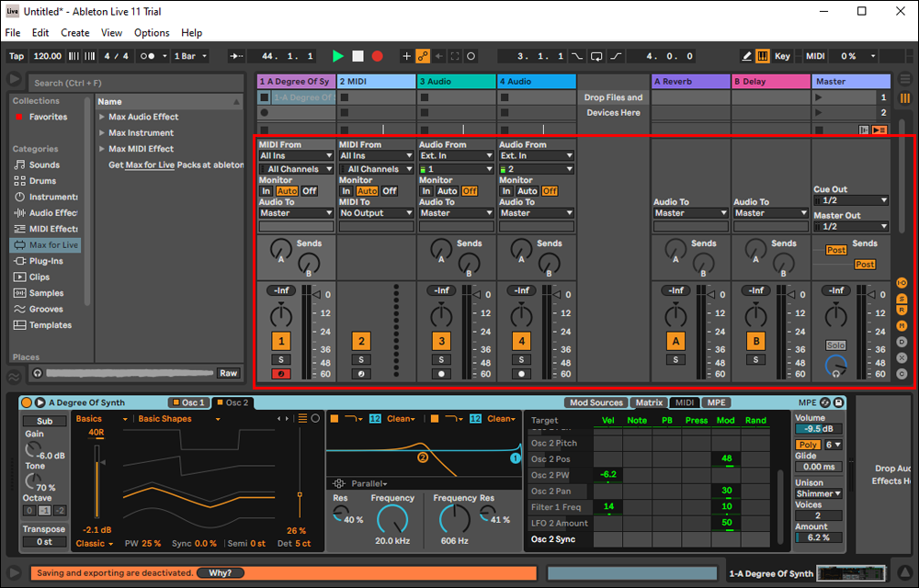Viewport: 919px width, 588px height.
Task: Open the Create menu
Action: coord(75,32)
